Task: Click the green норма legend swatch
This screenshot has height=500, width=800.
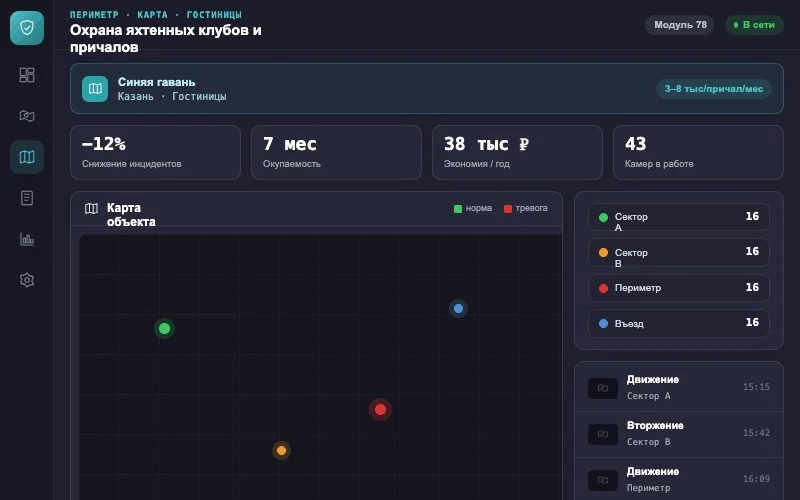Action: pyautogui.click(x=458, y=209)
